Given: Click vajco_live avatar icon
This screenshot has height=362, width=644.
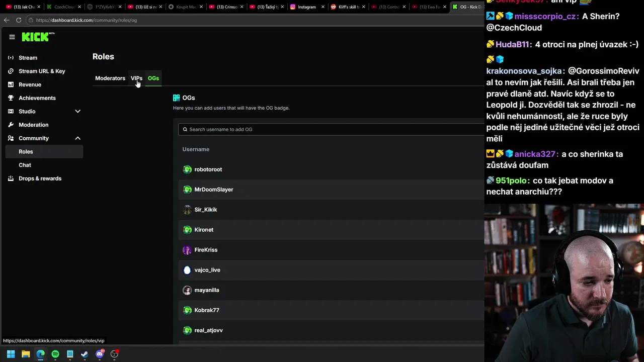Looking at the screenshot, I should (x=187, y=270).
